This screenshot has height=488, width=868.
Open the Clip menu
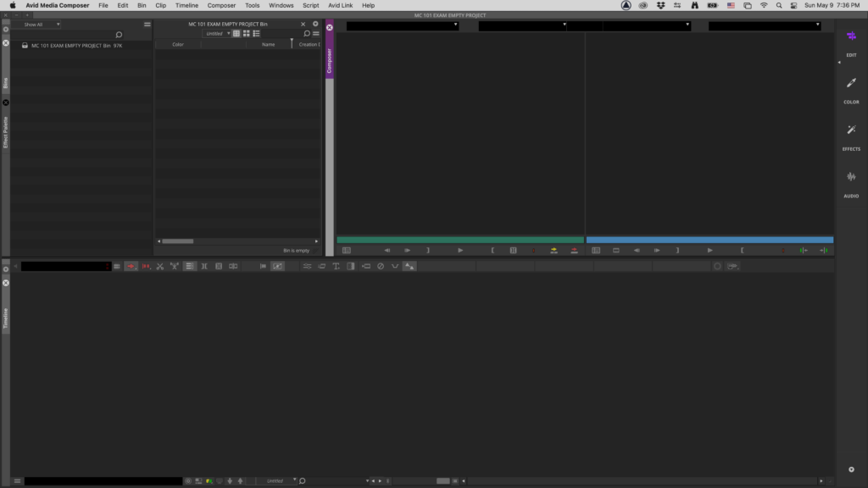coord(160,5)
